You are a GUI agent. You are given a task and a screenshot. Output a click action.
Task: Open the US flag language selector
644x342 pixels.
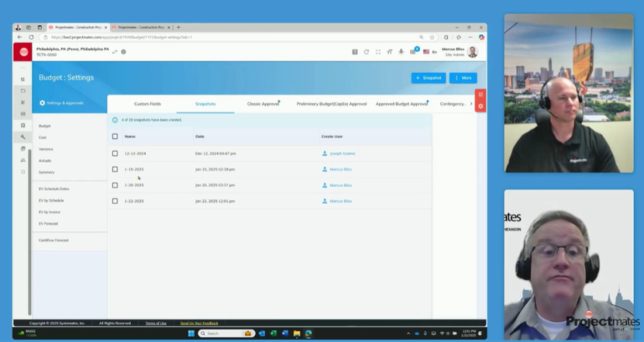[426, 52]
